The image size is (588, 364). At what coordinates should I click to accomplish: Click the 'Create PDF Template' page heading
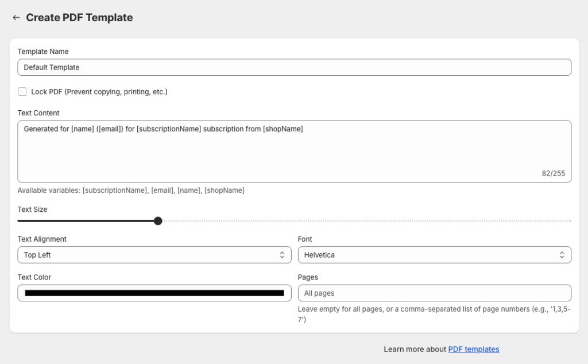pos(79,18)
